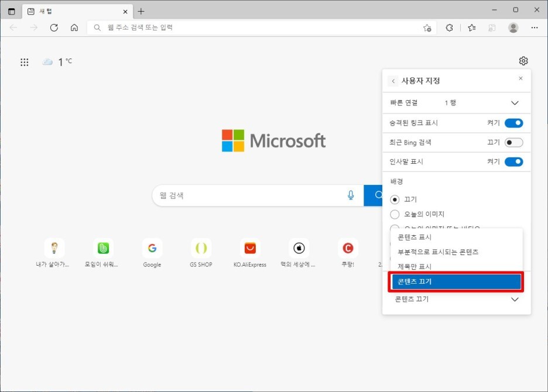Screen dimensions: 548x392
Task: Choose 부분적으로 표시되는 콘텐츠 option
Action: [x=457, y=252]
